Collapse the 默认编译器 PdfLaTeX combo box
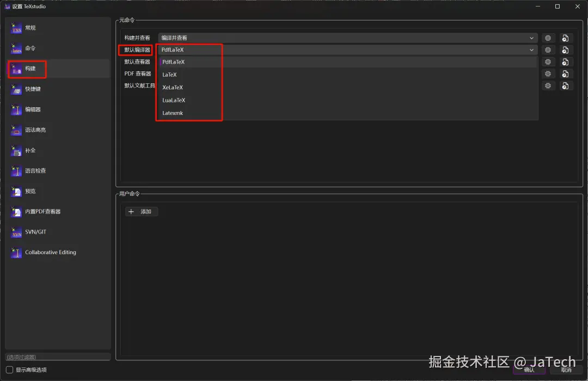 347,50
